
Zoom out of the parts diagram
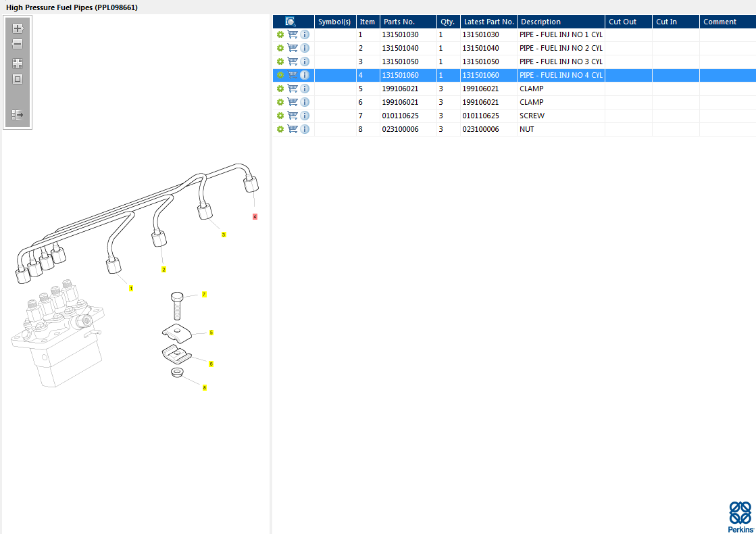[18, 45]
